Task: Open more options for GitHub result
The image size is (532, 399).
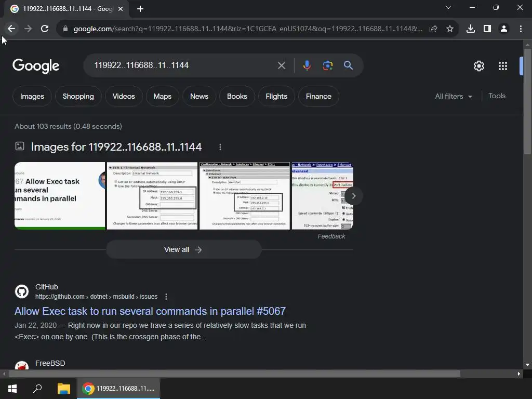Action: tap(166, 297)
